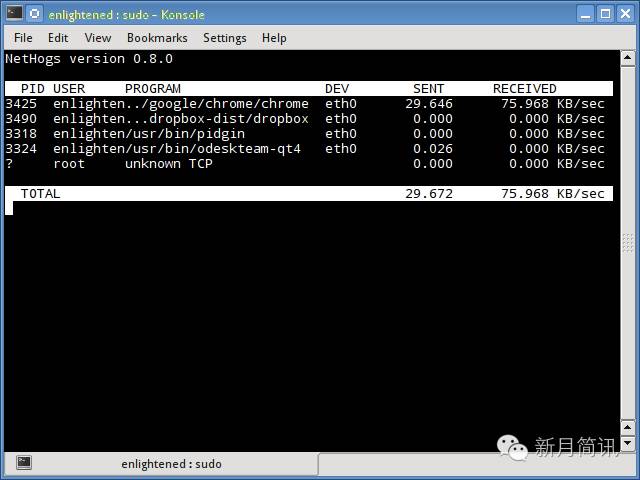Image resolution: width=640 pixels, height=480 pixels.
Task: Click the '/usr/bin/pidgin' program entry
Action: tap(185, 134)
